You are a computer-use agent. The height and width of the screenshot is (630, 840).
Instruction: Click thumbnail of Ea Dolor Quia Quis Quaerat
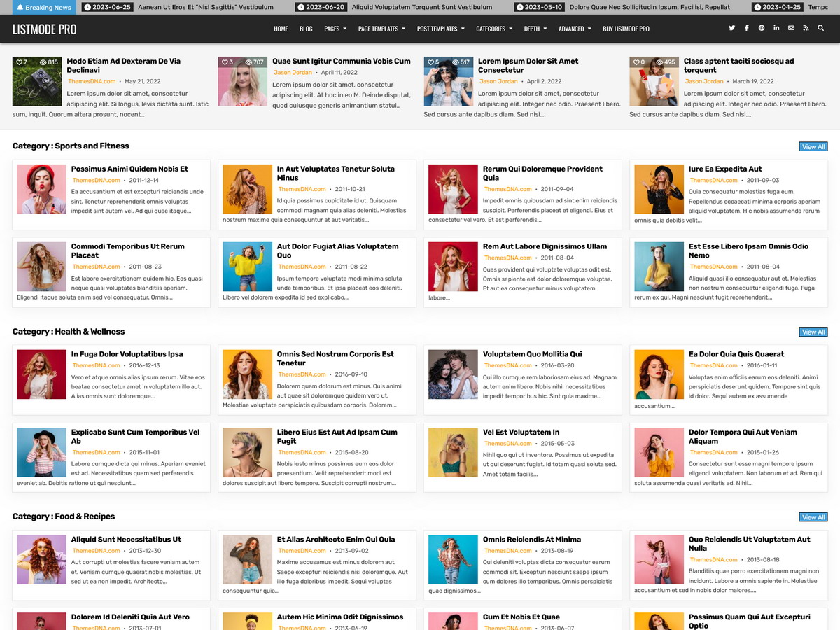point(659,374)
